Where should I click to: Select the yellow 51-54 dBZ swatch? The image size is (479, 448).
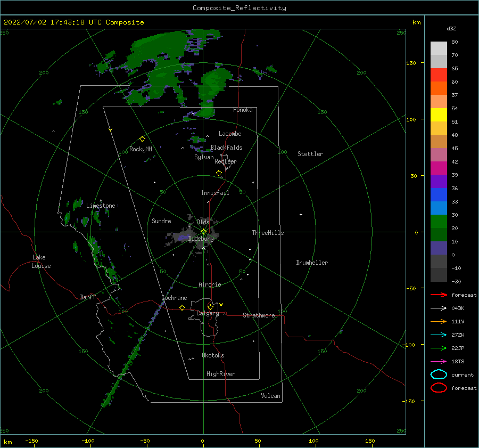click(x=439, y=115)
